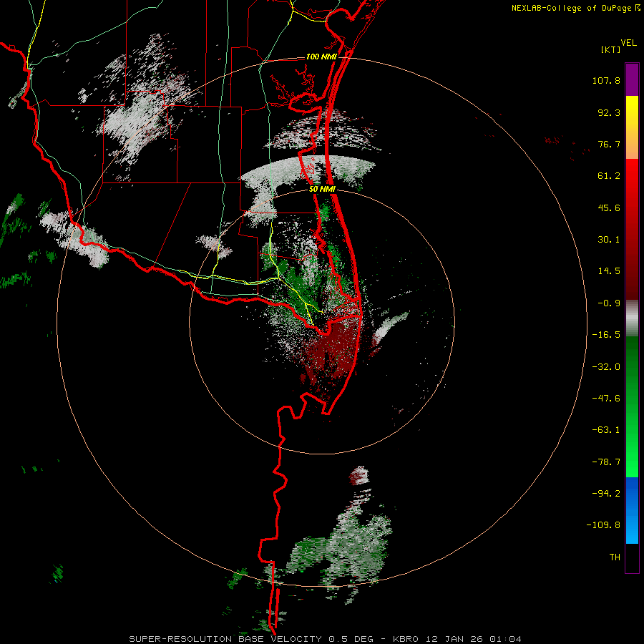Click the 76.7 legend value
Viewport: 644px width, 644px height.
coord(609,144)
